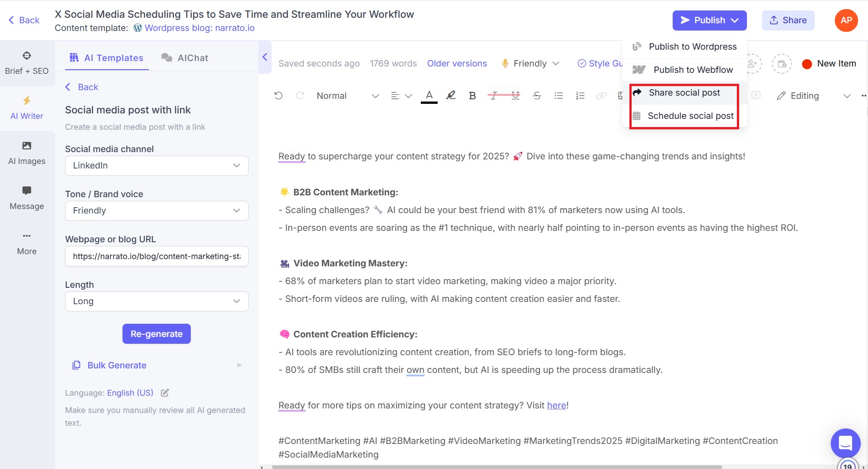
Task: Click the document title text
Action: point(234,14)
